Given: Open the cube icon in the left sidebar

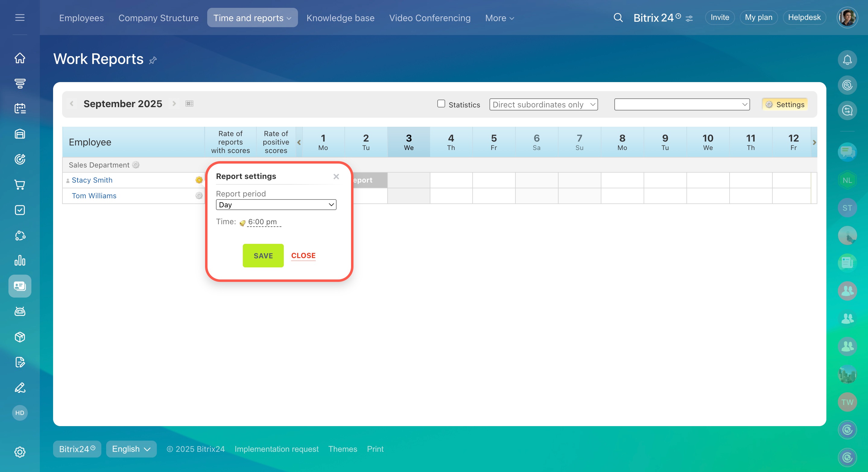Looking at the screenshot, I should 20,337.
